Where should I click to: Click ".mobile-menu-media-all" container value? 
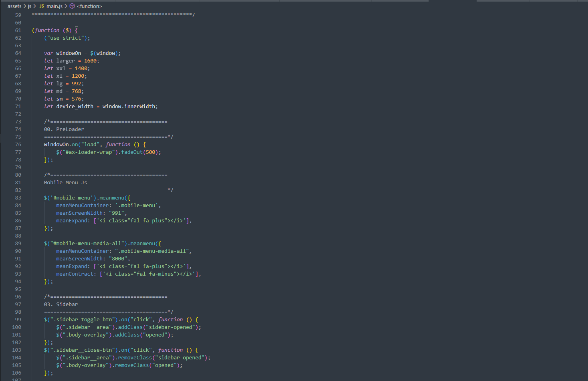(152, 251)
